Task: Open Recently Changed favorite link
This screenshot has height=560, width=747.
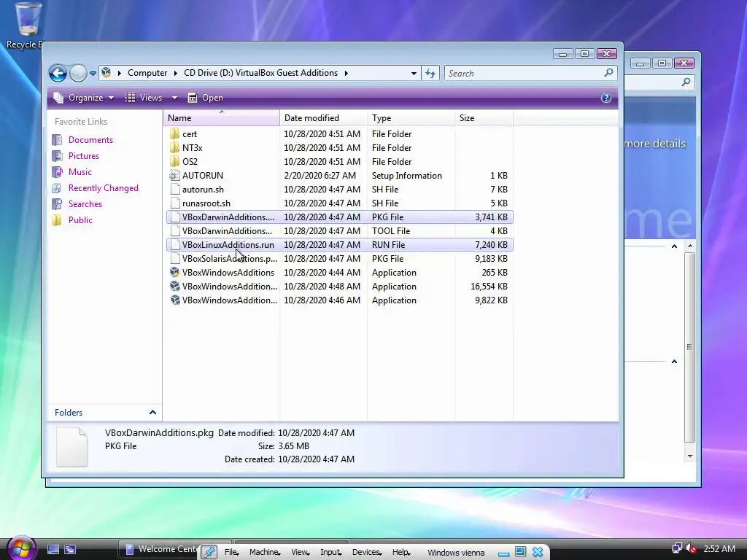Action: 104,188
